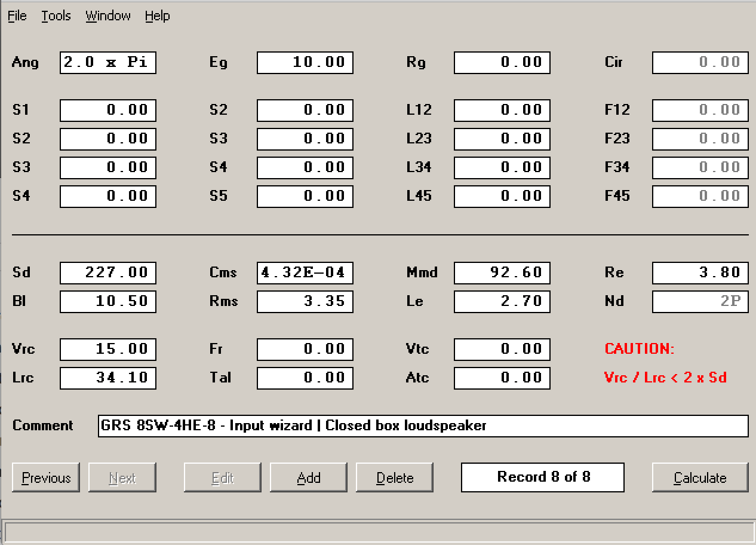The height and width of the screenshot is (545, 756).
Task: Open the Help menu
Action: pos(158,16)
